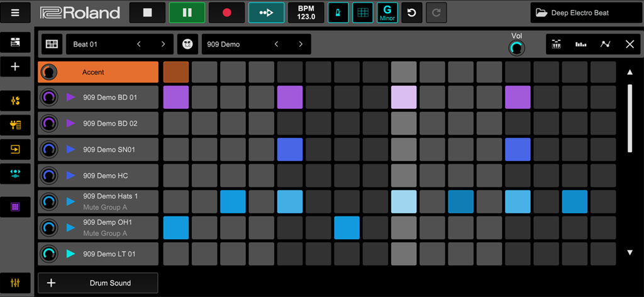
Task: Adjust the Accent level knob
Action: tap(49, 72)
